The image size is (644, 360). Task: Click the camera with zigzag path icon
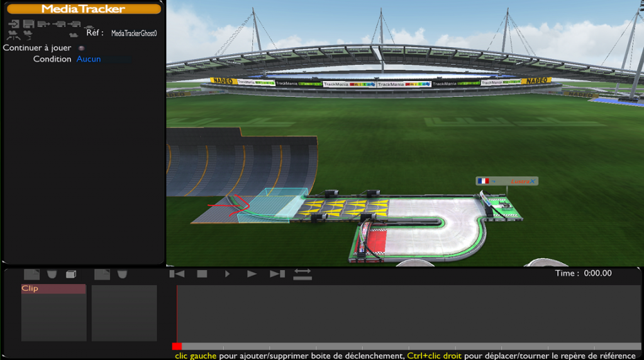pyautogui.click(x=28, y=35)
